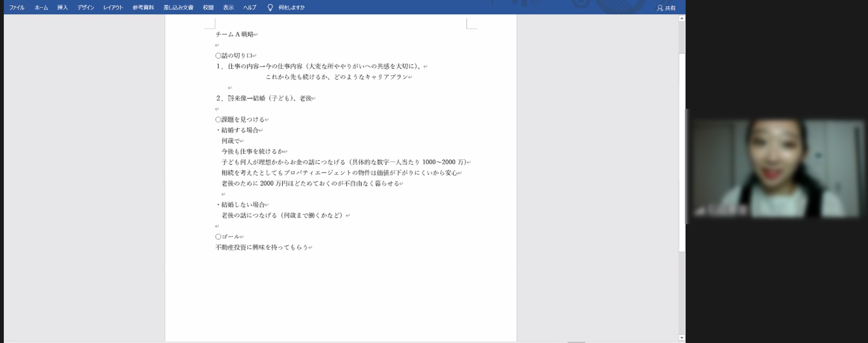Switch to the ホーム tab

point(41,7)
